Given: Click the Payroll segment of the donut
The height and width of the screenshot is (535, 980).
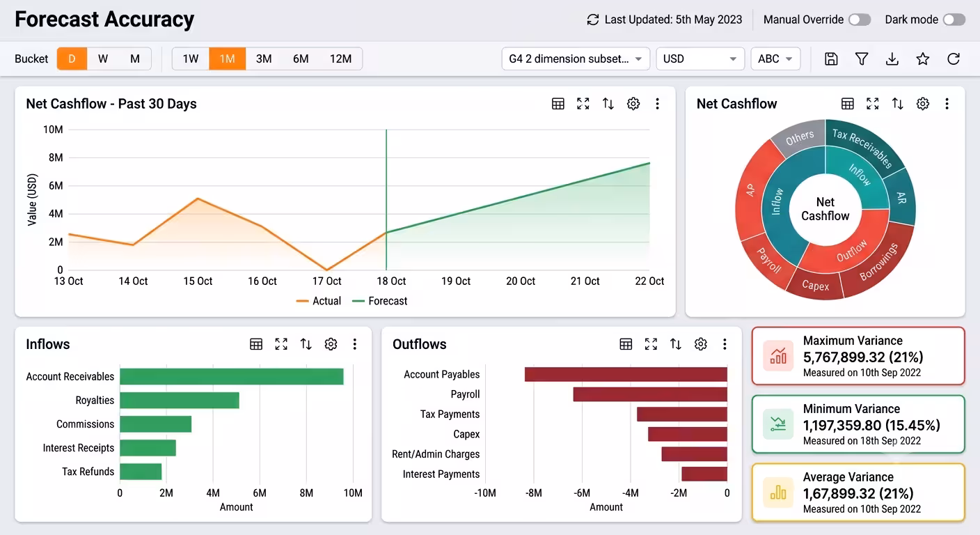Looking at the screenshot, I should tap(768, 260).
